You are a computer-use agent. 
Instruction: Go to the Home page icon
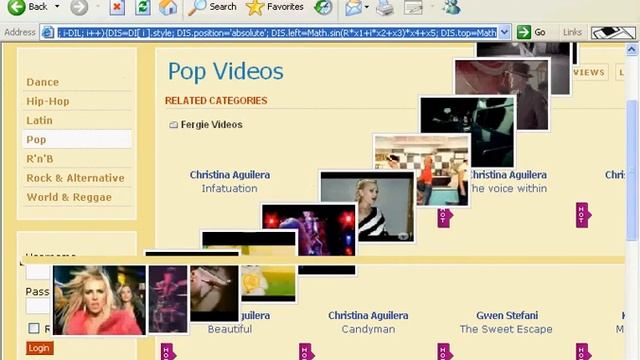pyautogui.click(x=168, y=7)
